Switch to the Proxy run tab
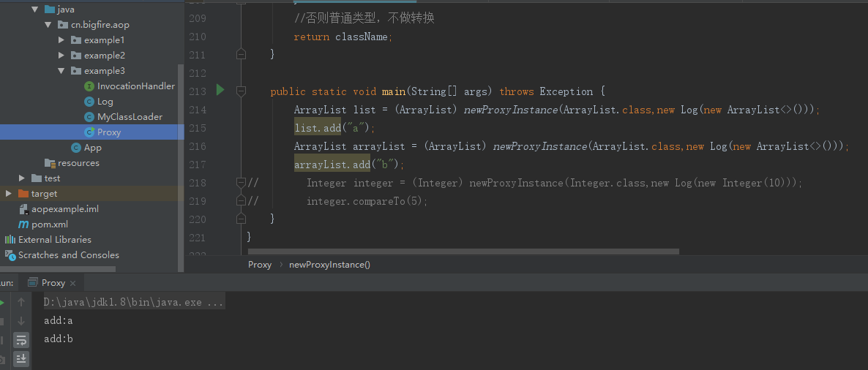 (x=53, y=282)
